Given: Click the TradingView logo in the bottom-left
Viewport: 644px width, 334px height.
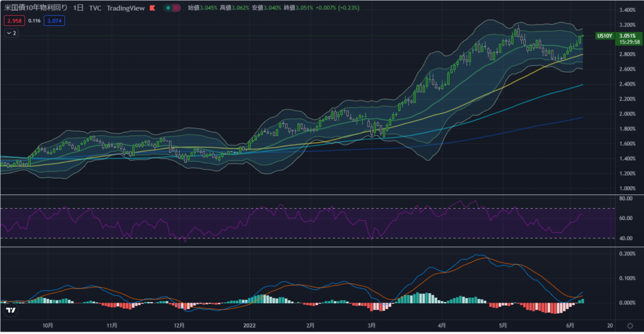Looking at the screenshot, I should (10, 311).
